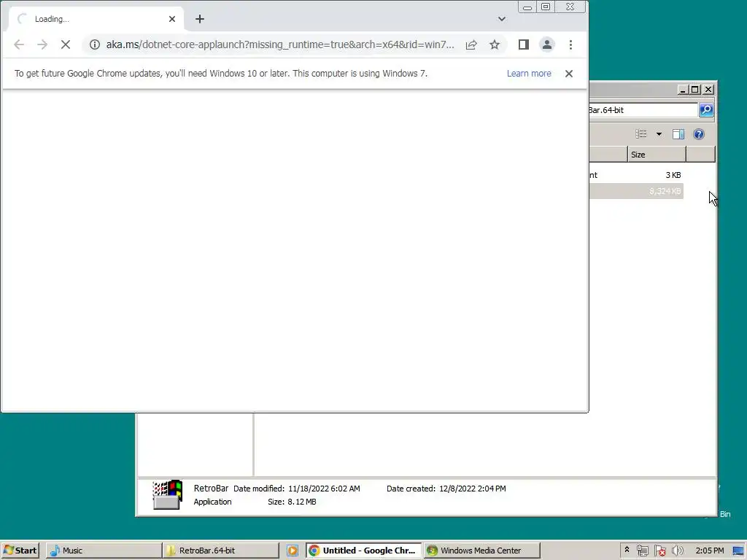Screen dimensions: 747x560
Task: Change the Explorer view mode
Action: point(640,134)
